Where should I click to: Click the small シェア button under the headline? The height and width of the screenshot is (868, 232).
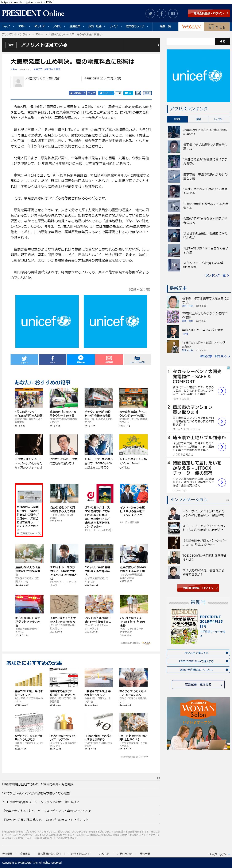pyautogui.click(x=92, y=93)
